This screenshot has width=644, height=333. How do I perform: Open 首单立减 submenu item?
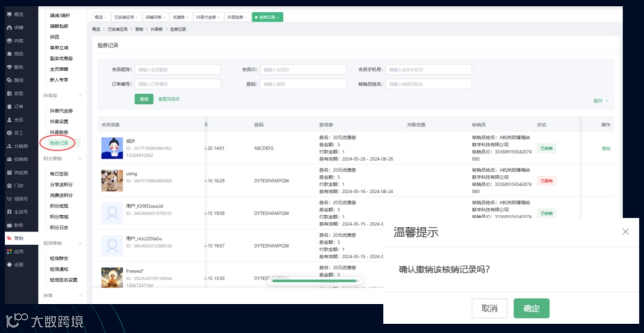(59, 48)
